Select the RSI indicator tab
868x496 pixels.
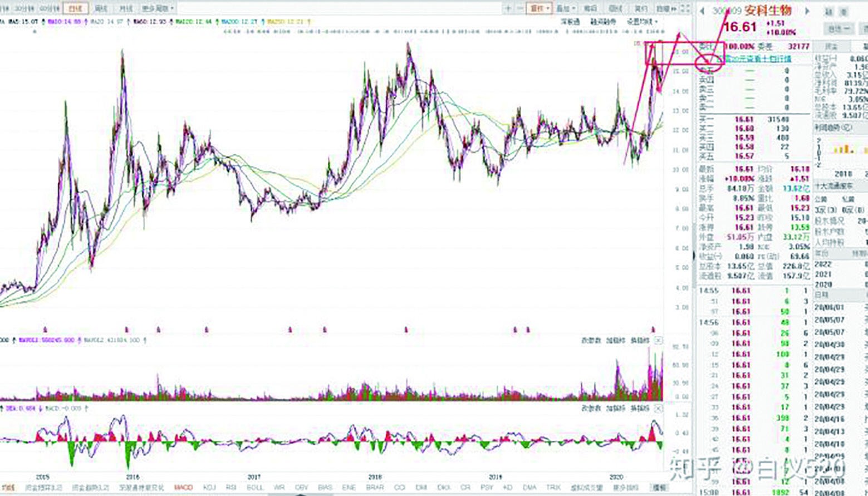pos(231,488)
